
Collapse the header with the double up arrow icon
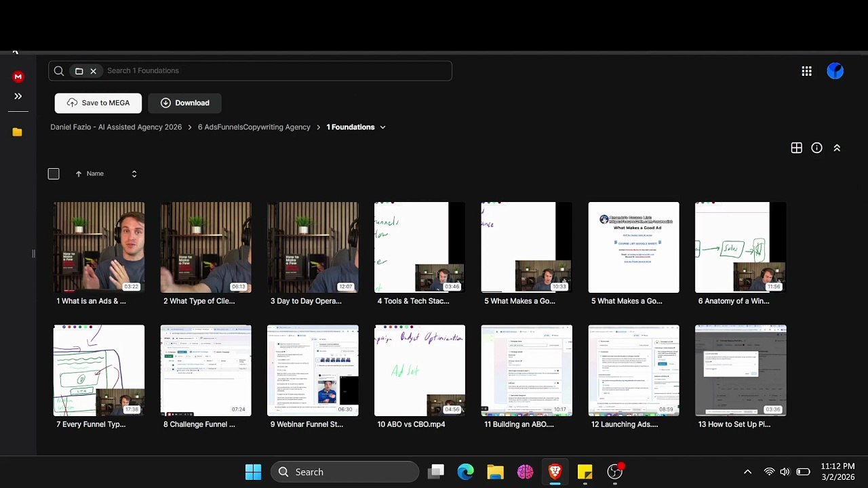pos(837,148)
